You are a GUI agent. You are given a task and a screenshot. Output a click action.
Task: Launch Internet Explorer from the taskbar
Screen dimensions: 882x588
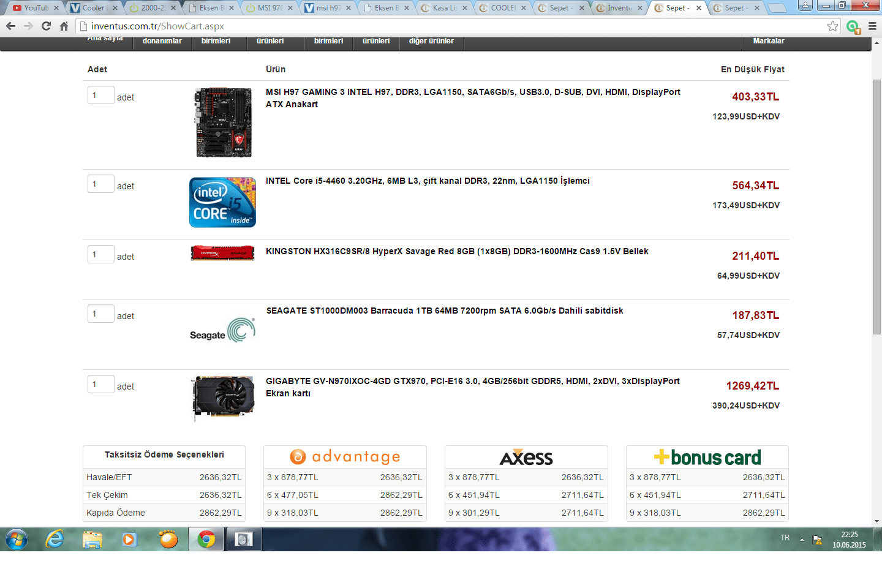[x=55, y=540]
